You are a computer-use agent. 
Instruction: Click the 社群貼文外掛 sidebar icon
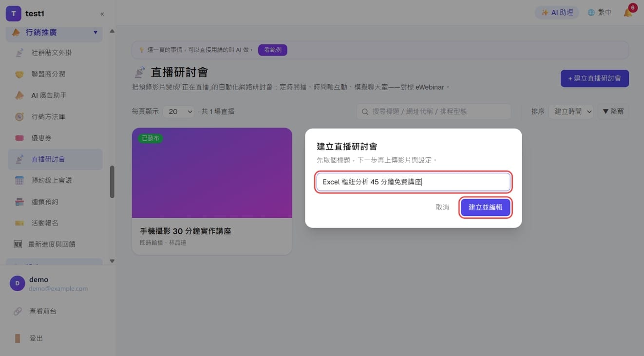point(19,53)
